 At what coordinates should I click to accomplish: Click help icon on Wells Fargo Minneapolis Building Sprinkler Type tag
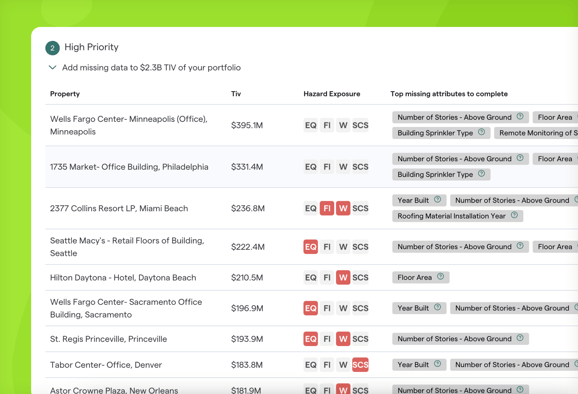coord(481,132)
